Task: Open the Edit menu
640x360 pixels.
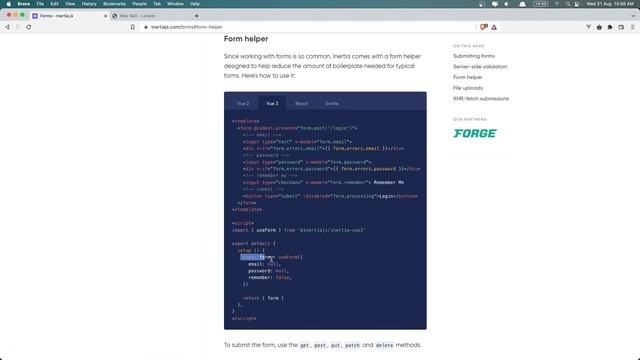Action: point(54,4)
